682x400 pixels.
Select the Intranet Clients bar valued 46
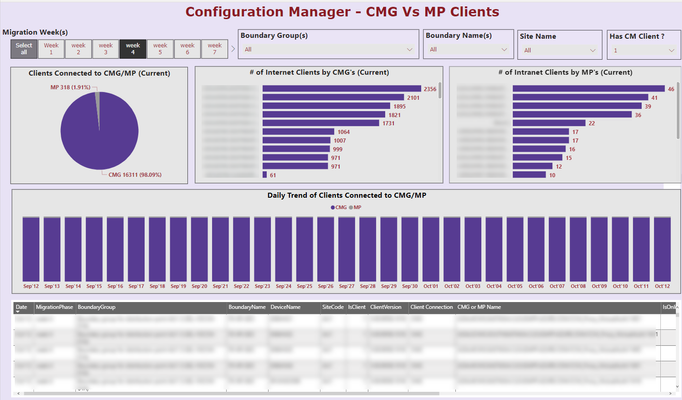588,89
